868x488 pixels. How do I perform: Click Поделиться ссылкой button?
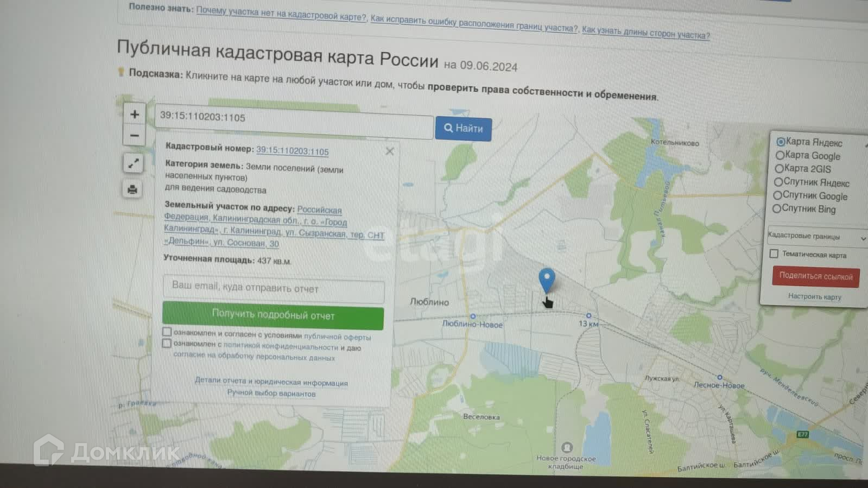point(816,276)
